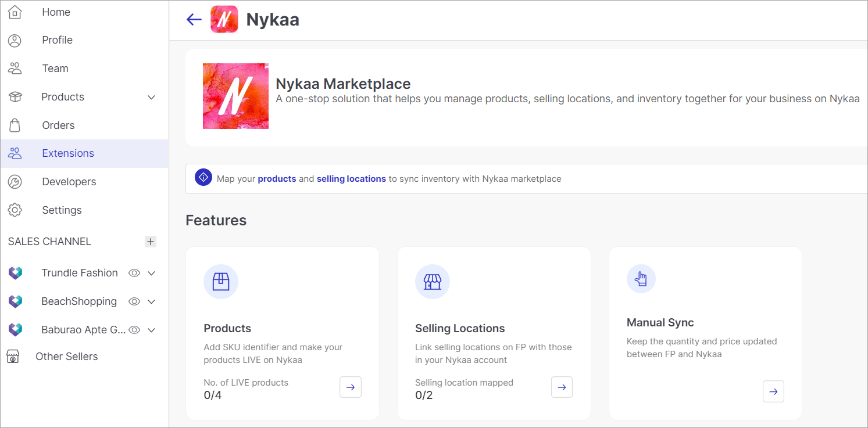
Task: Hide the BeachShopping sales channel
Action: point(134,301)
